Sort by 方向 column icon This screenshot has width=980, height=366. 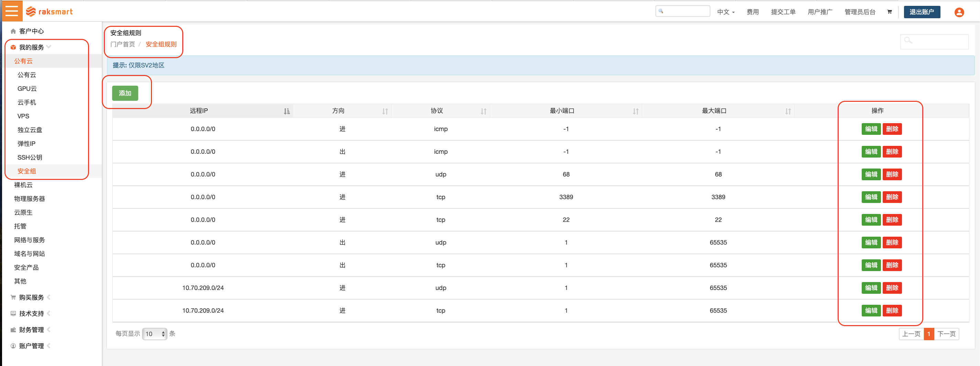coord(385,111)
